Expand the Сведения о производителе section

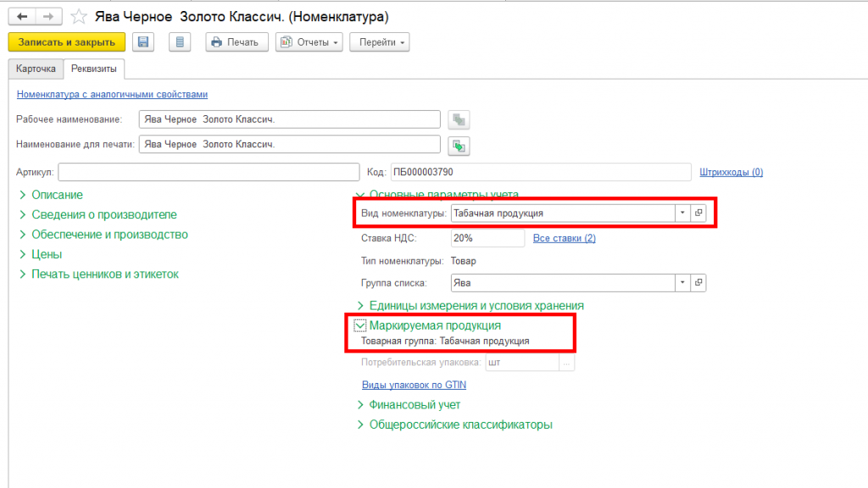[x=98, y=214]
